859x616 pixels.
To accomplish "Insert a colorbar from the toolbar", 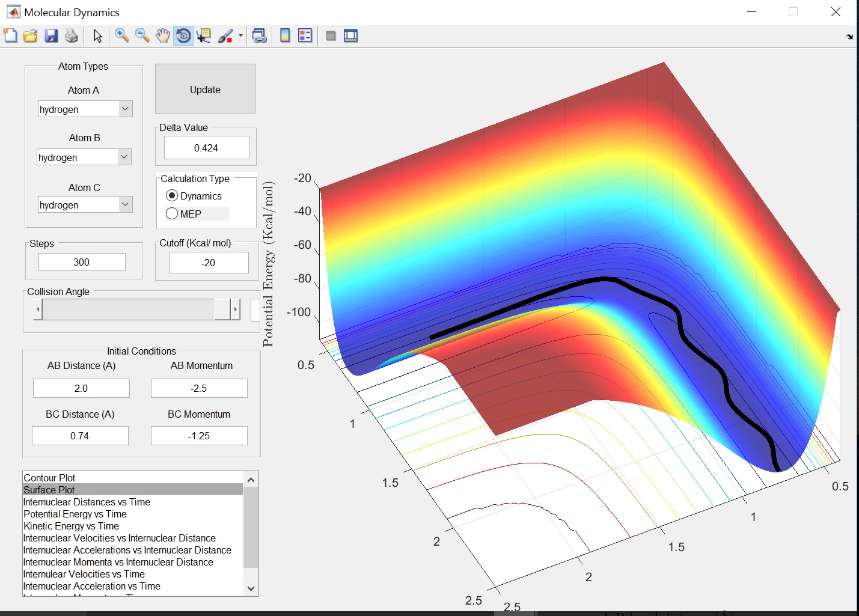I will pyautogui.click(x=285, y=36).
